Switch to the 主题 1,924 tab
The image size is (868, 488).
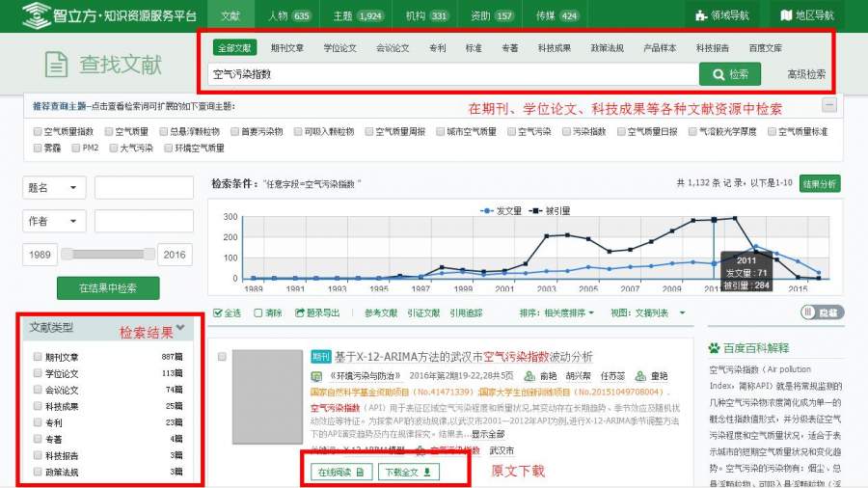(x=358, y=15)
